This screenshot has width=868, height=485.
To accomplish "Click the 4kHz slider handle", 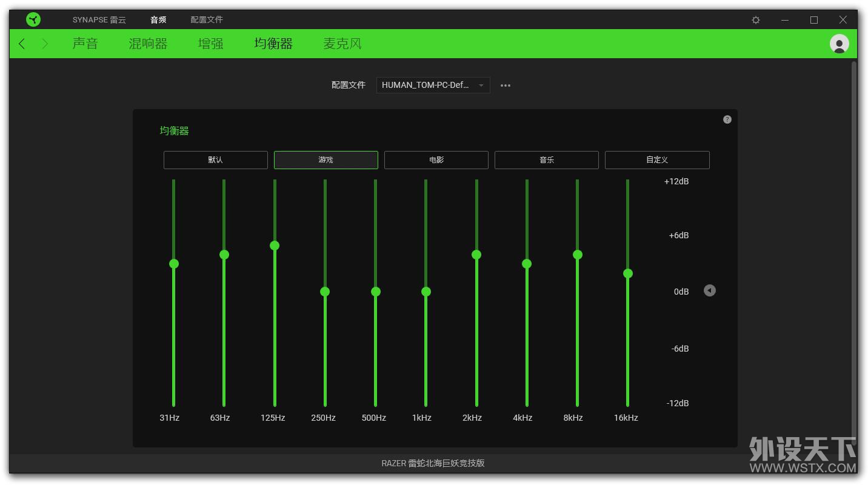I will tap(527, 264).
